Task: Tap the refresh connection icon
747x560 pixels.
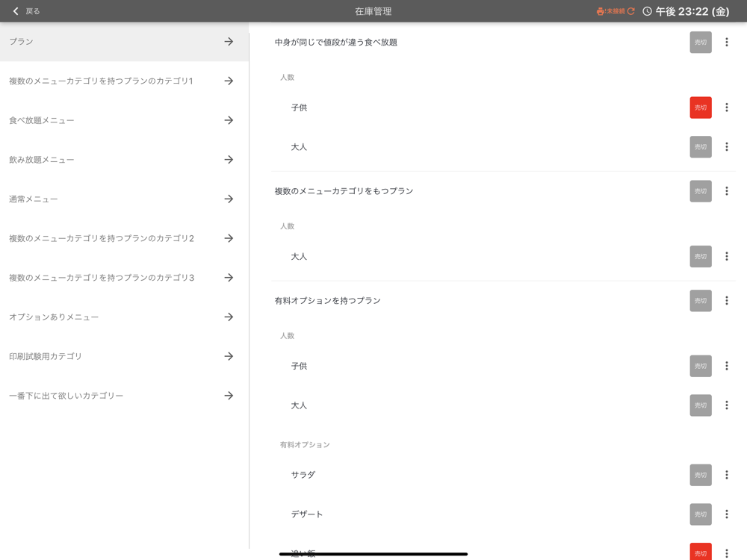Action: 631,11
